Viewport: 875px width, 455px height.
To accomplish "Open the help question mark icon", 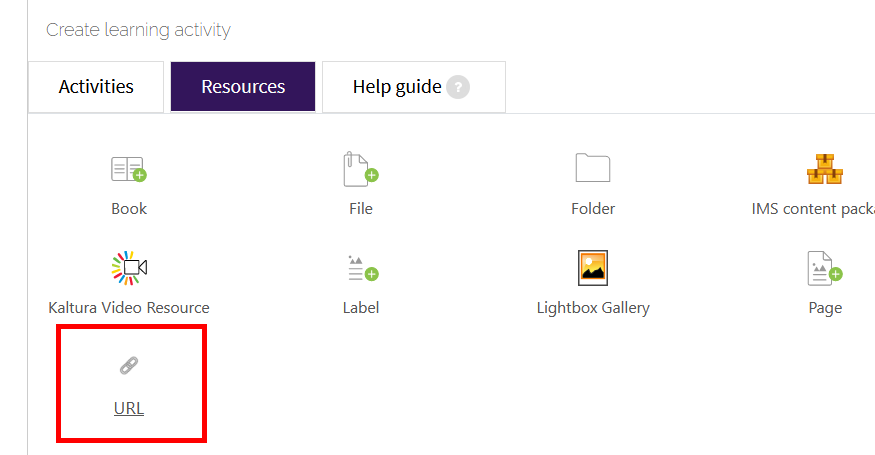I will tap(458, 87).
